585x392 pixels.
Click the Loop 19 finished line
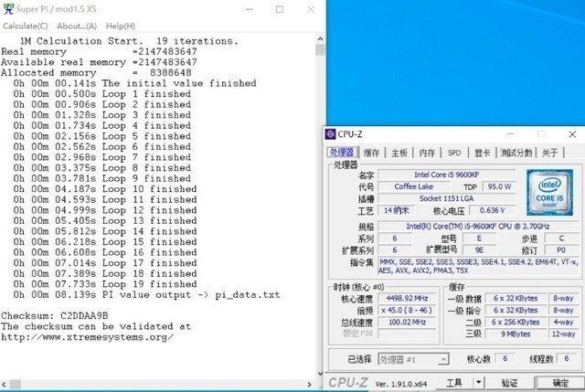(105, 284)
